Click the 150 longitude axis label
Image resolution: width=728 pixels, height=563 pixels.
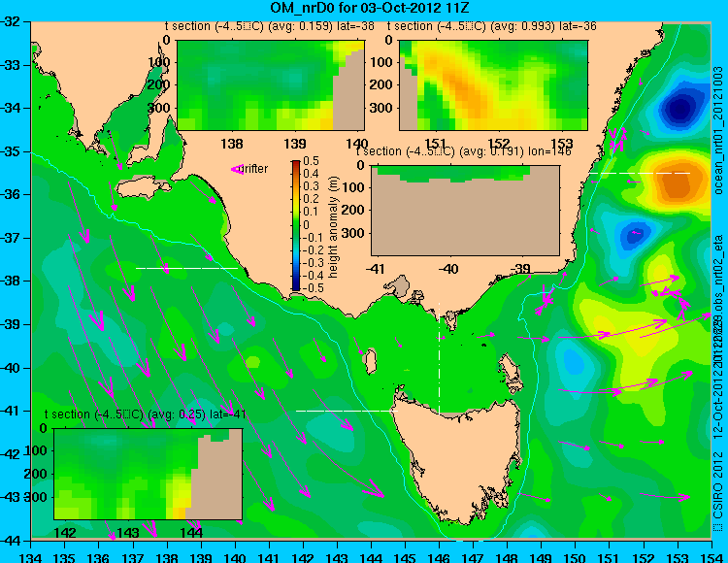[576, 557]
